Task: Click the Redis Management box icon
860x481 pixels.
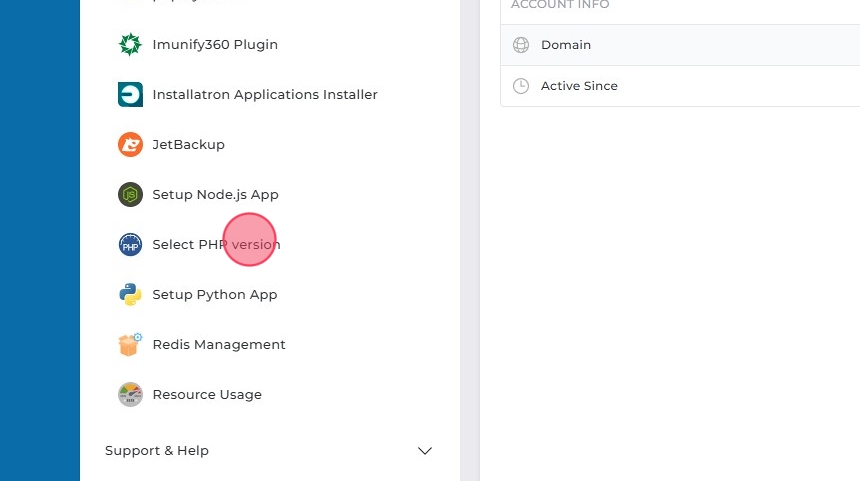Action: [x=130, y=345]
